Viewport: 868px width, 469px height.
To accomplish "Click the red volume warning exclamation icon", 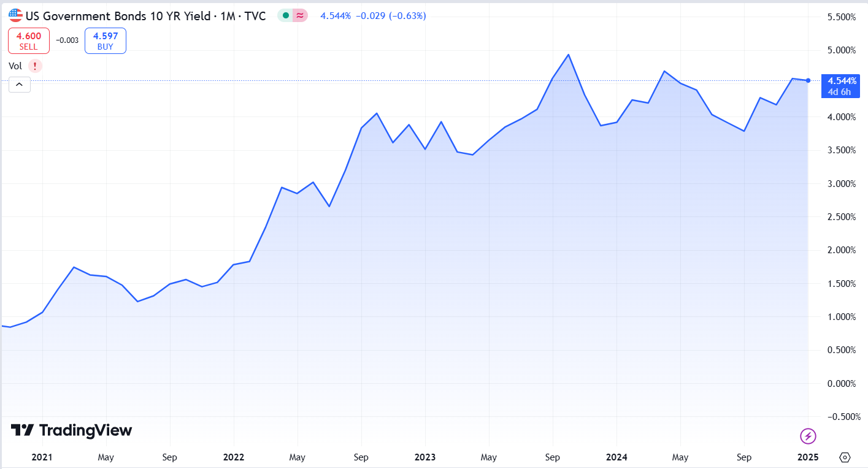I will click(36, 66).
